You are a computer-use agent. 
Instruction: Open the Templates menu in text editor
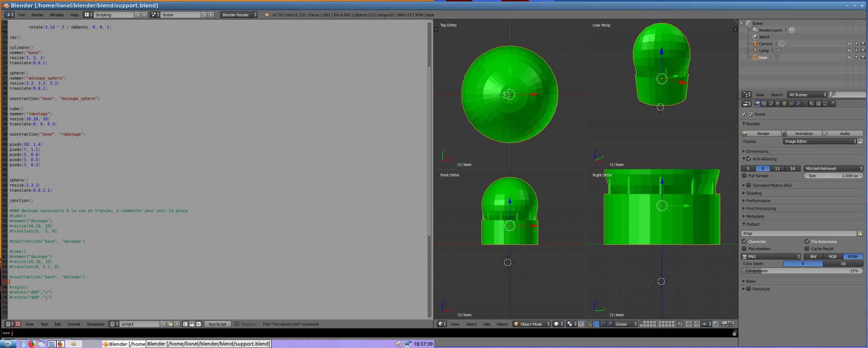95,324
